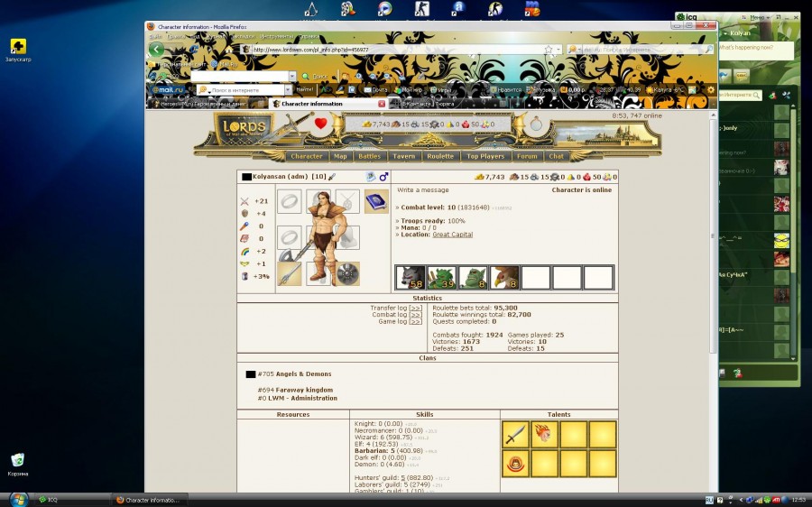Open the Roulette page
The width and height of the screenshot is (812, 507).
point(440,156)
